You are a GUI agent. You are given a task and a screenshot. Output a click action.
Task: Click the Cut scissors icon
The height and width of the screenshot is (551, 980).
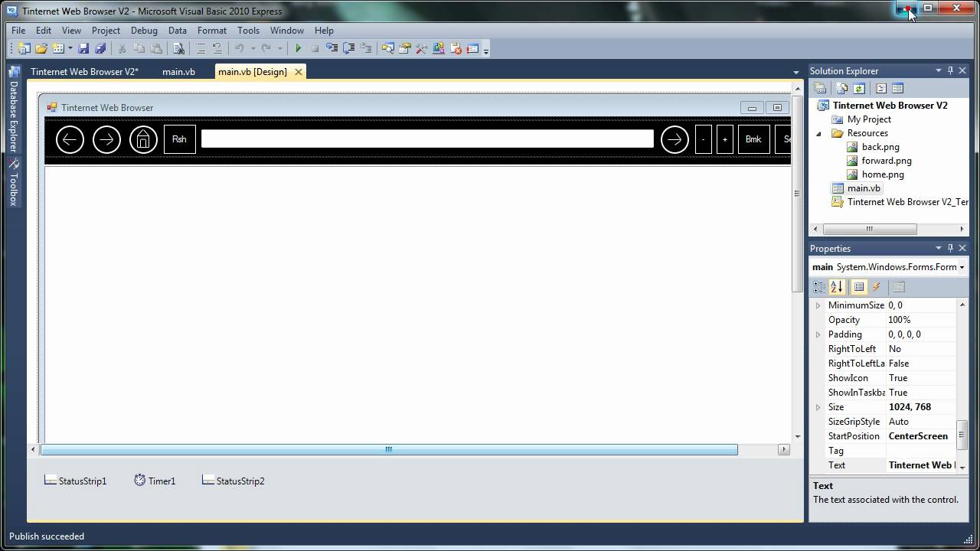[122, 48]
